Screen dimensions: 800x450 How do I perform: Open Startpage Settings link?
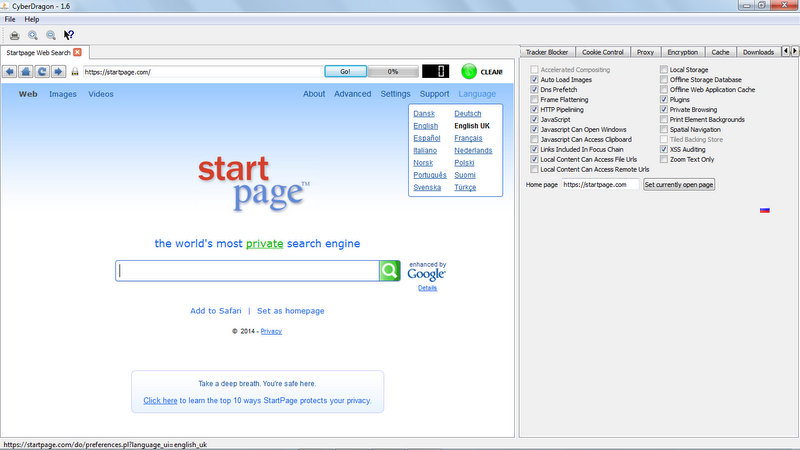(x=395, y=94)
